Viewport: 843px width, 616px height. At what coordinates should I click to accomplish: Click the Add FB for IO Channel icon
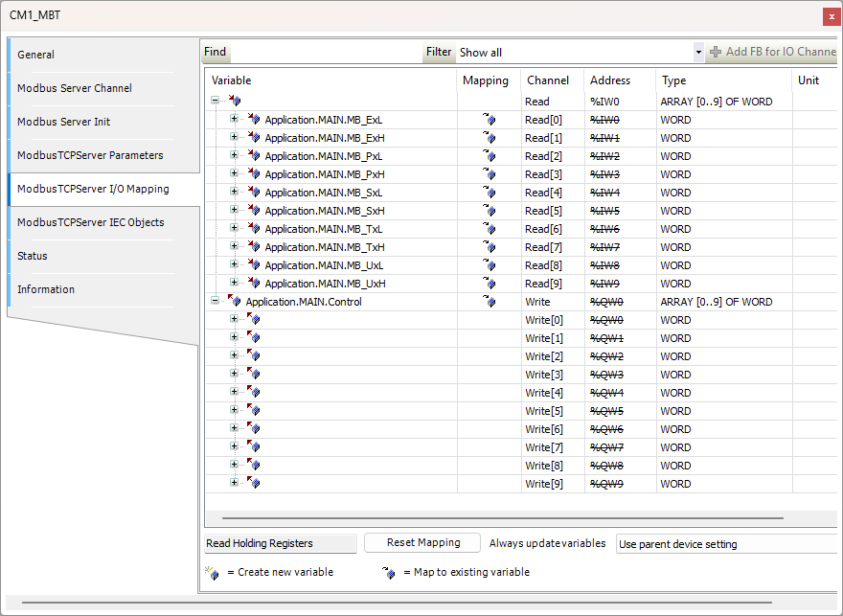tap(716, 52)
